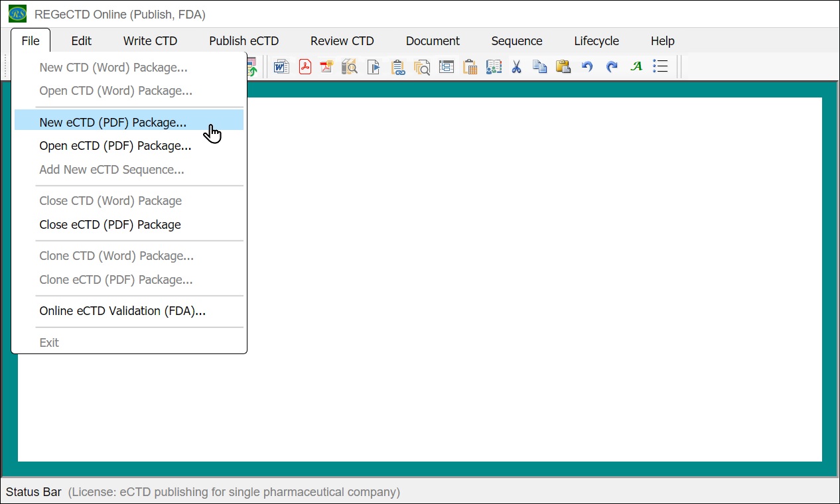Click the clipboard with table grid icon
The width and height of the screenshot is (840, 504).
pyautogui.click(x=470, y=67)
